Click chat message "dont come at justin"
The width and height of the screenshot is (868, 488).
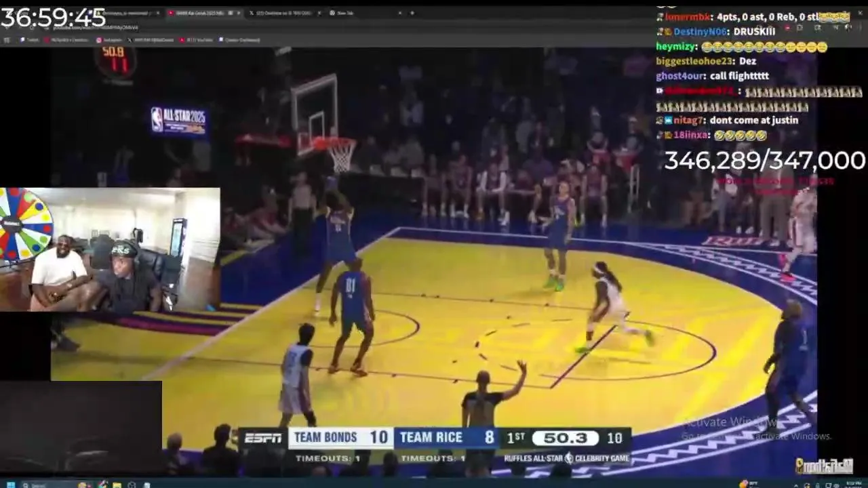pyautogui.click(x=754, y=120)
